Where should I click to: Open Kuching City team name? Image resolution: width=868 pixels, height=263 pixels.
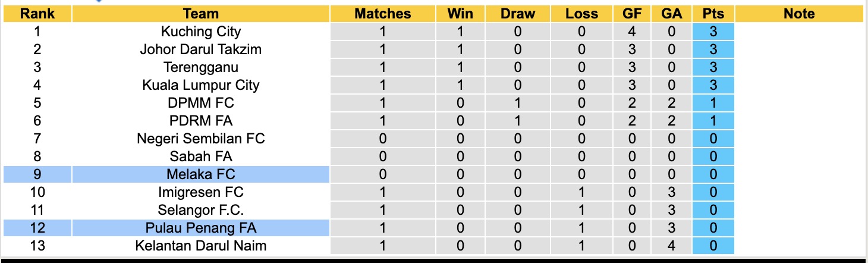pyautogui.click(x=201, y=32)
